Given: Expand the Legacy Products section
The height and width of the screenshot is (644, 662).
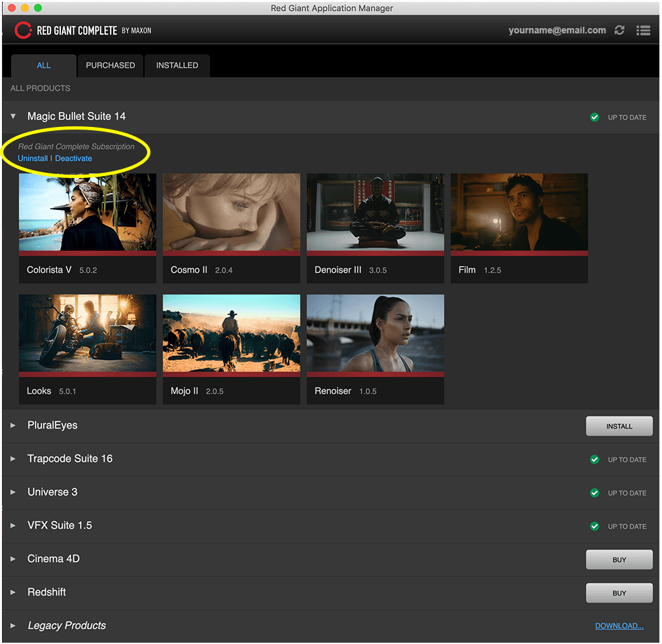Looking at the screenshot, I should click(13, 626).
